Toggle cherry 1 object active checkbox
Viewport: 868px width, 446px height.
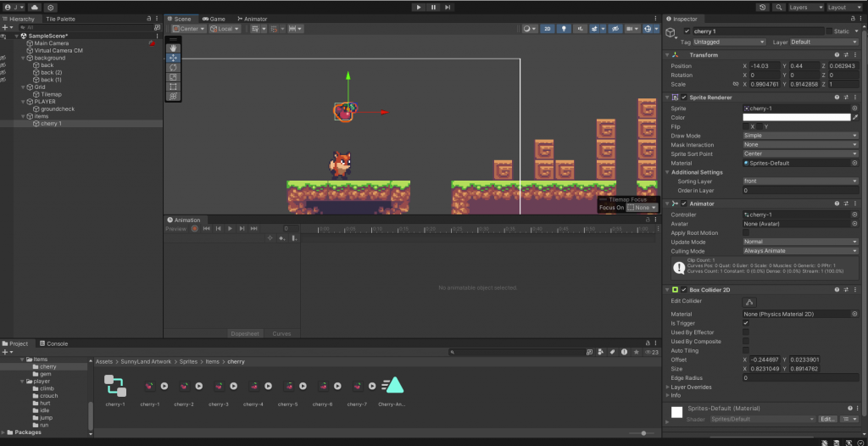687,31
